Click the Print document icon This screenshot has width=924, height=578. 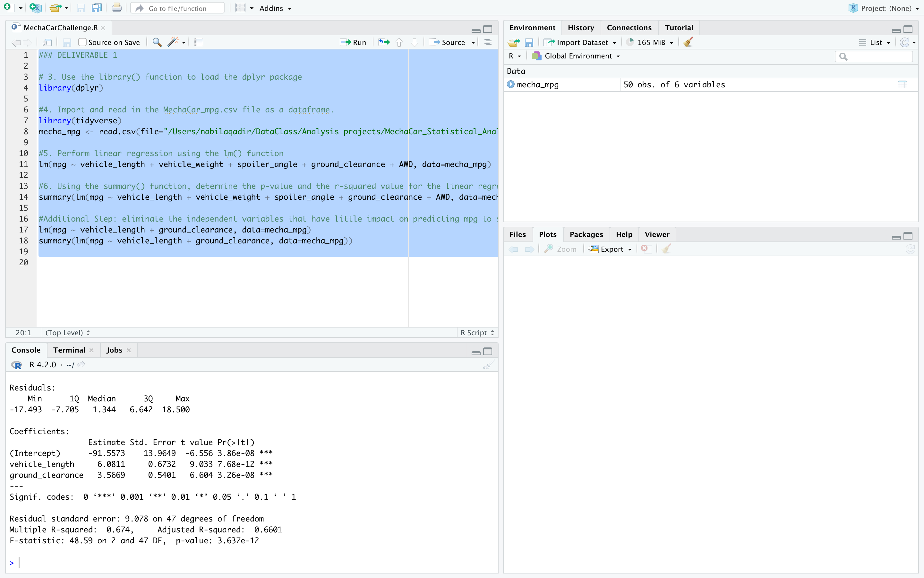coord(117,8)
